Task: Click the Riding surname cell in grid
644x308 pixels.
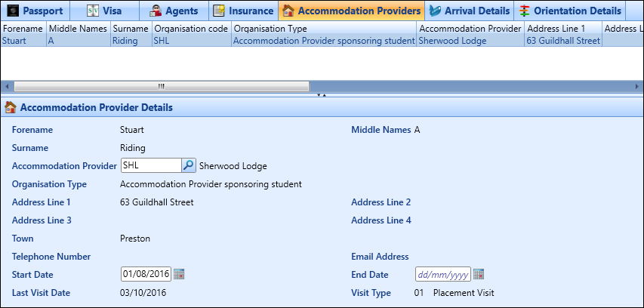Action: pyautogui.click(x=131, y=41)
